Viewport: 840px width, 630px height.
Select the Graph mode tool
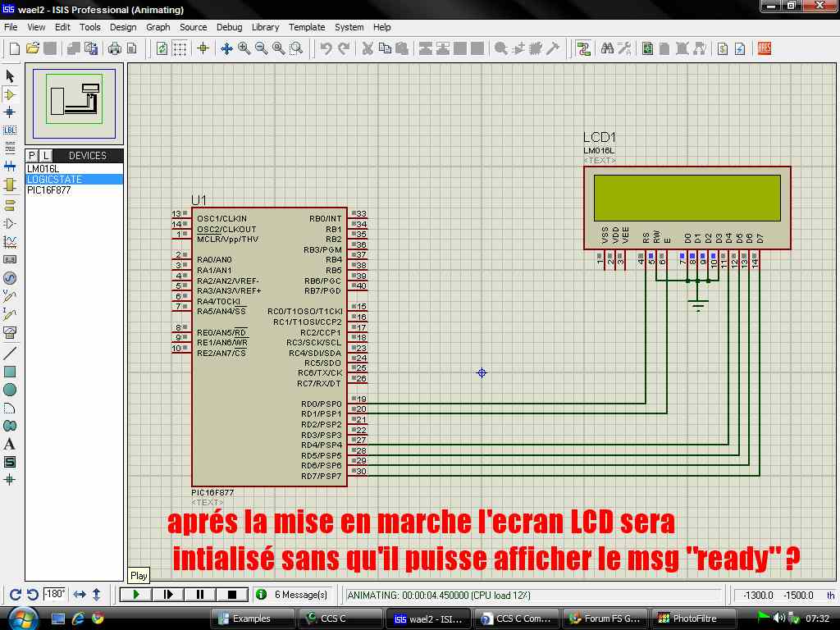[10, 242]
